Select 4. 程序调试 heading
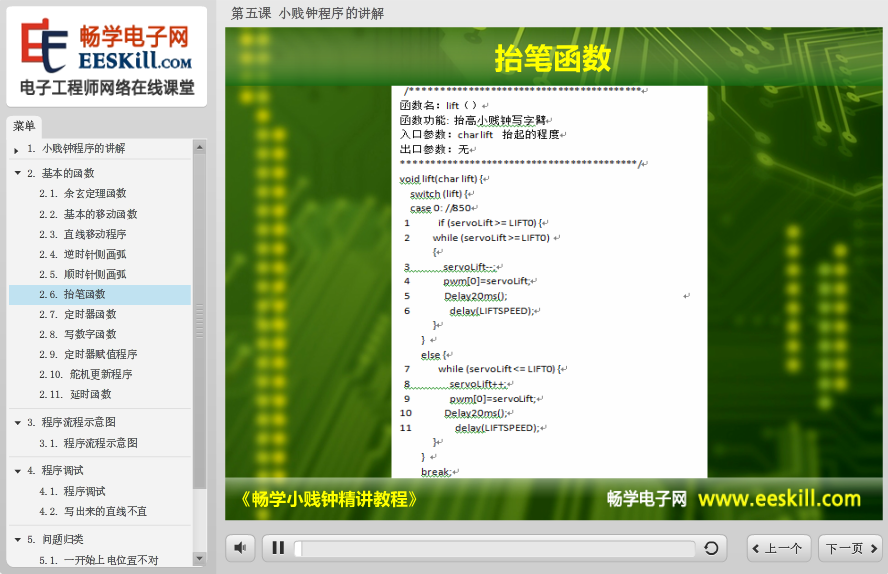 (x=55, y=470)
